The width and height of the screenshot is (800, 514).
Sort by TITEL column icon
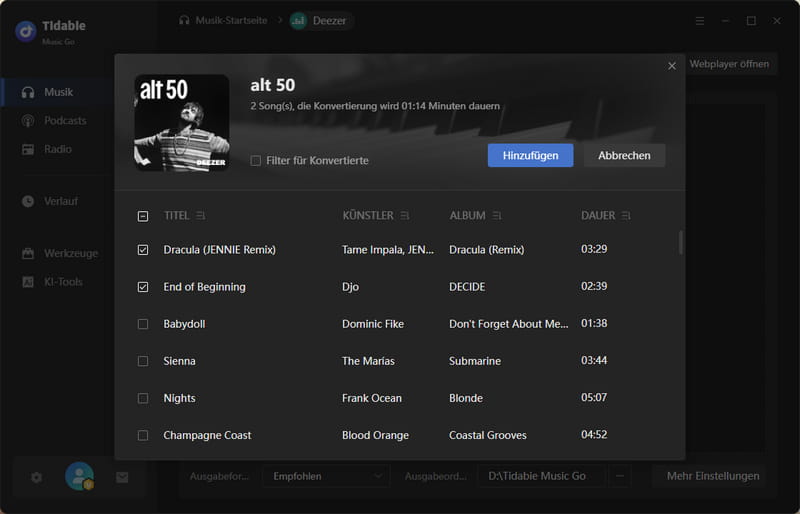(x=201, y=216)
